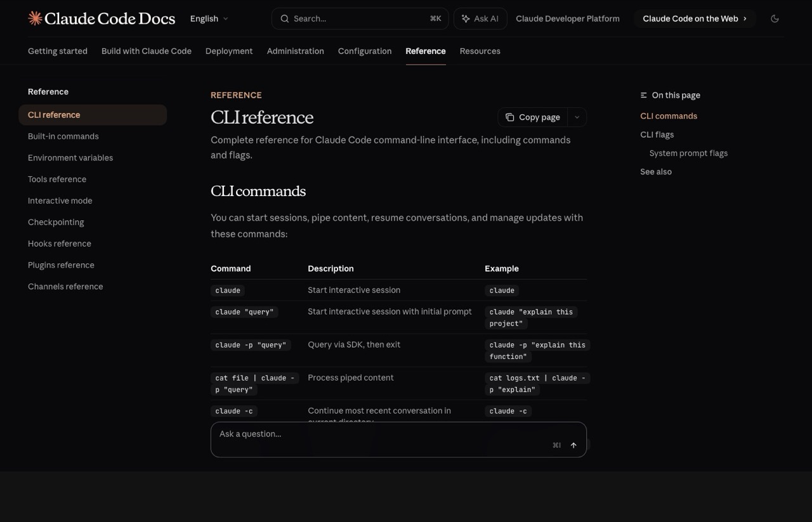Screen dimensions: 812x522
Task: Click the claude "query" command cell
Action: tap(244, 312)
